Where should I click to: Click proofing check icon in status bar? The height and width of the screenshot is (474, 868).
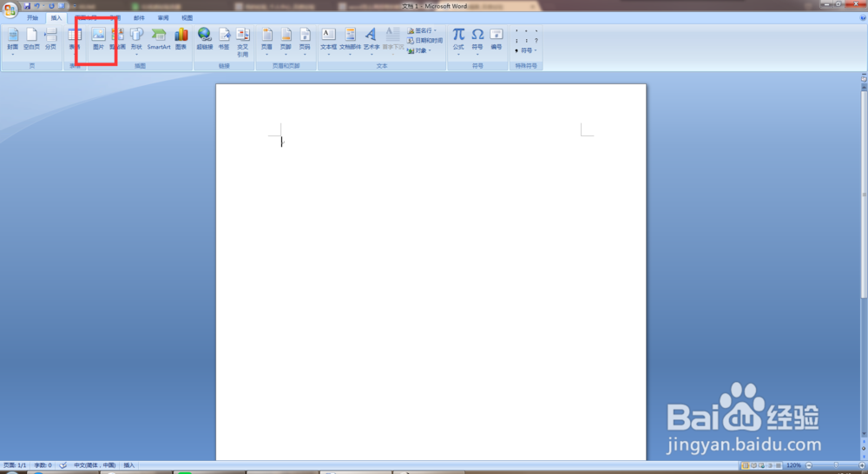click(62, 465)
